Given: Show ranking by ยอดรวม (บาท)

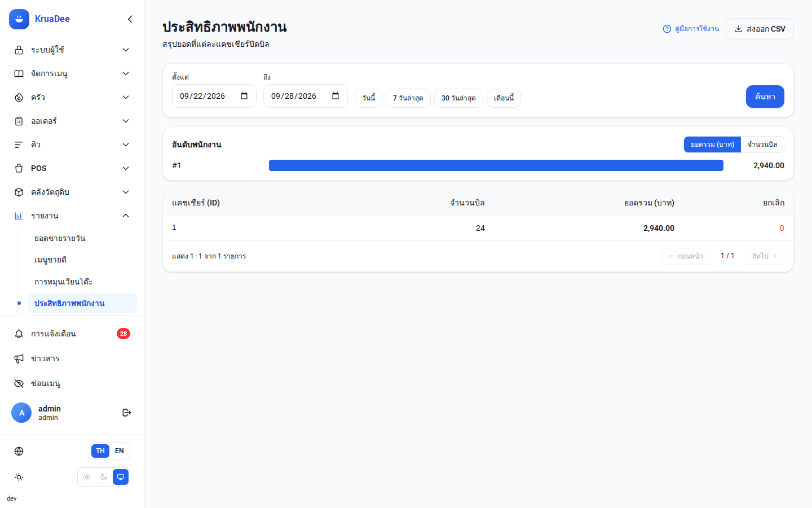Looking at the screenshot, I should coord(712,144).
